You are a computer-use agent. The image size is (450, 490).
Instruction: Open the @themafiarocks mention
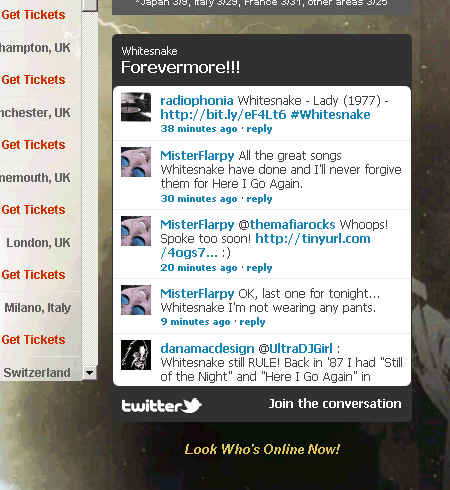pos(287,225)
